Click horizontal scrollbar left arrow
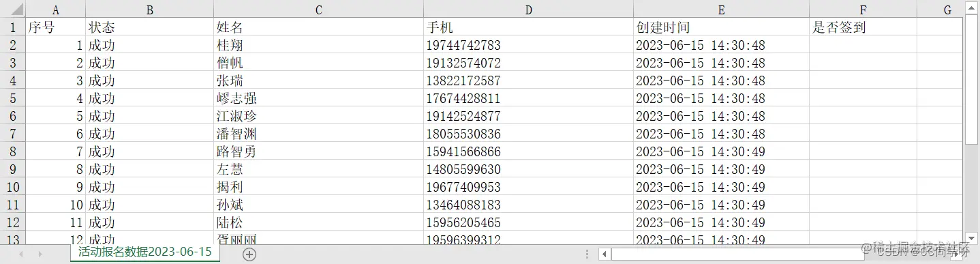The height and width of the screenshot is (264, 980). point(604,254)
